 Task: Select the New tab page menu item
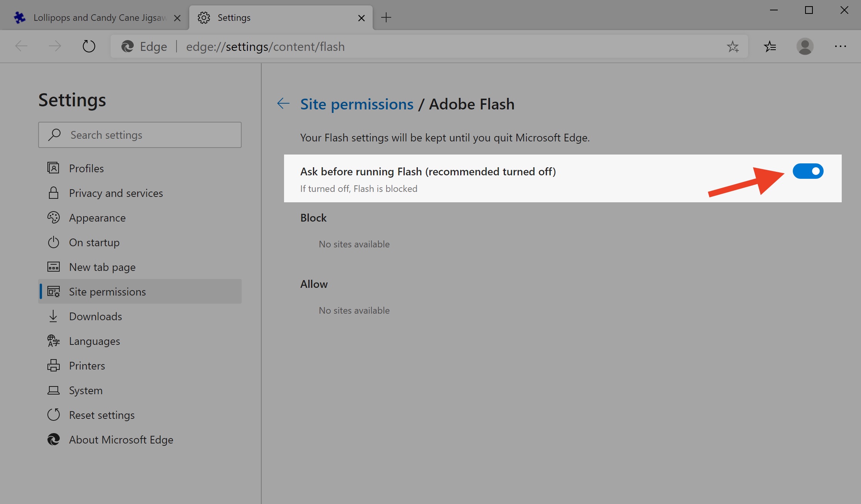[x=102, y=266]
